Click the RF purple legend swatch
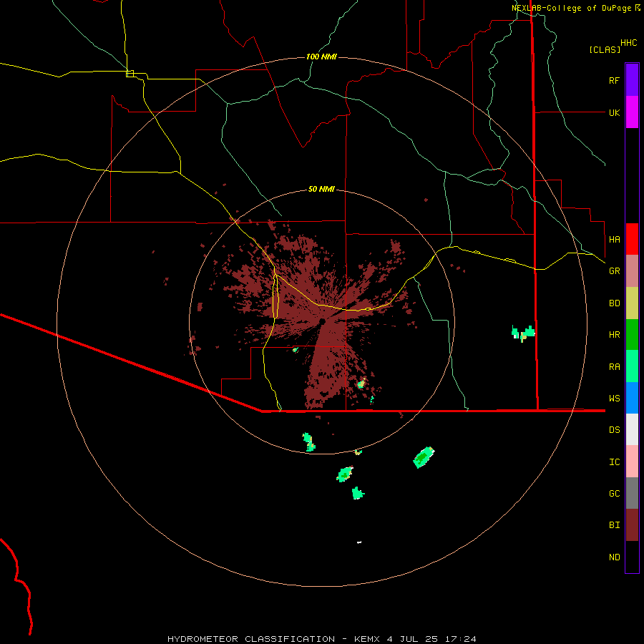Image resolution: width=644 pixels, height=644 pixels. pos(632,80)
